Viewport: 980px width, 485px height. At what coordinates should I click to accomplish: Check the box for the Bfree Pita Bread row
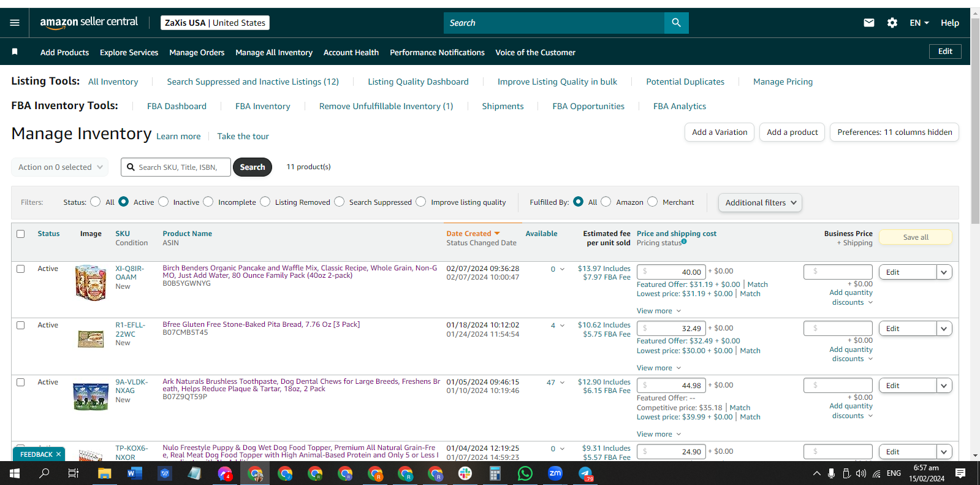point(21,325)
